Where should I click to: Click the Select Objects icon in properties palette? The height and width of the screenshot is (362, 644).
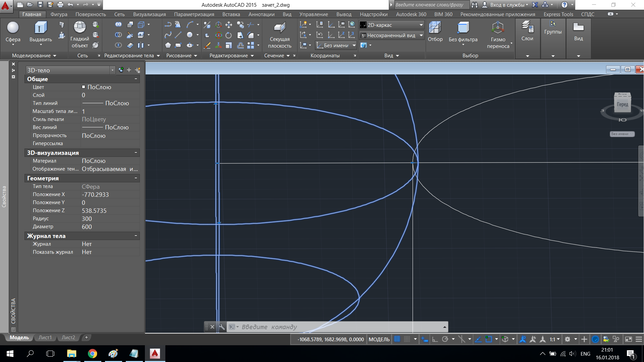click(129, 70)
